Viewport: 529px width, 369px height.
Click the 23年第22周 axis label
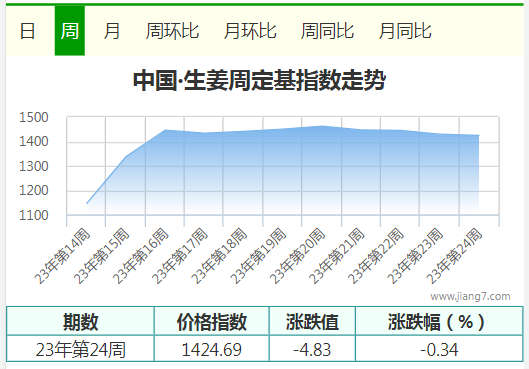(375, 256)
